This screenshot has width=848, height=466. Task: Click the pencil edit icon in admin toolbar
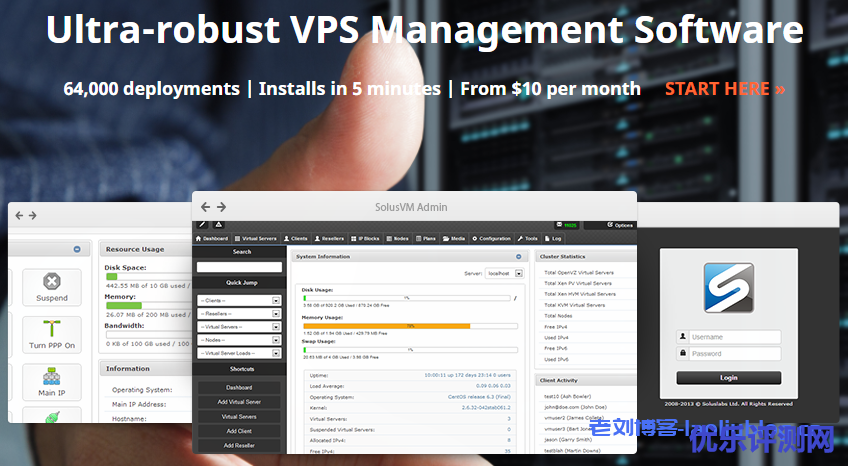pyautogui.click(x=202, y=225)
